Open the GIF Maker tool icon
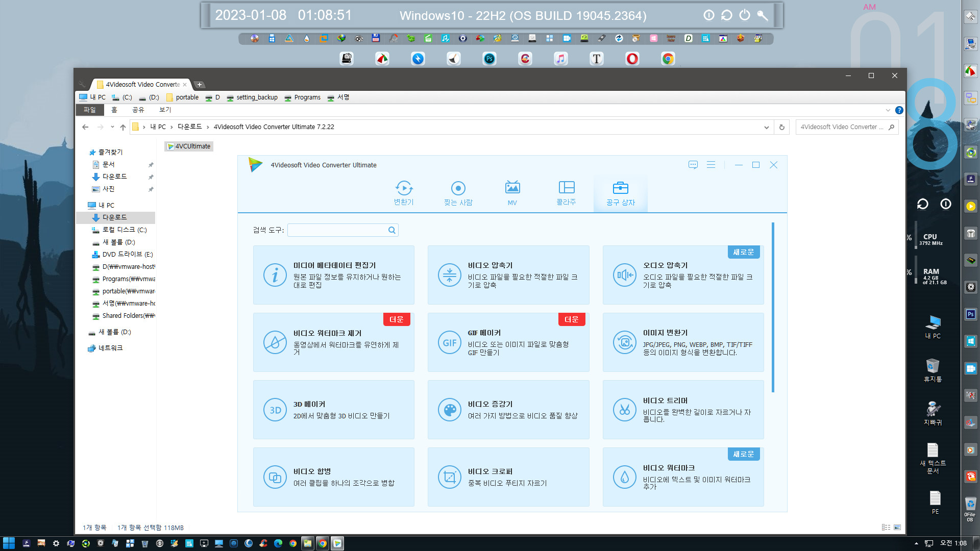Screen dimensions: 980x551 click(x=450, y=342)
